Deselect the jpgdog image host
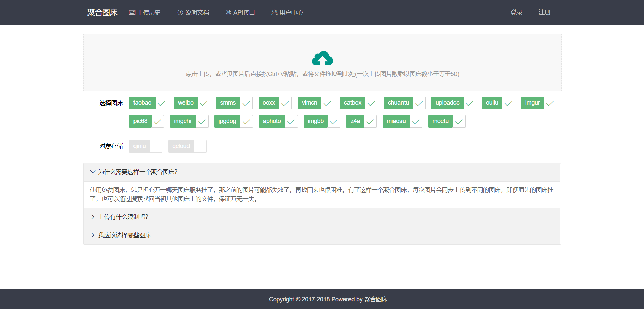The width and height of the screenshot is (644, 309). 233,121
